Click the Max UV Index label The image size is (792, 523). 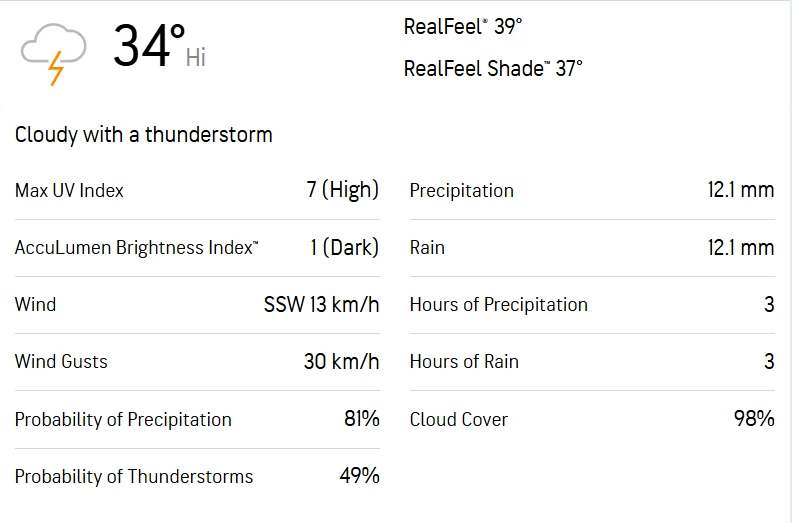pos(69,190)
